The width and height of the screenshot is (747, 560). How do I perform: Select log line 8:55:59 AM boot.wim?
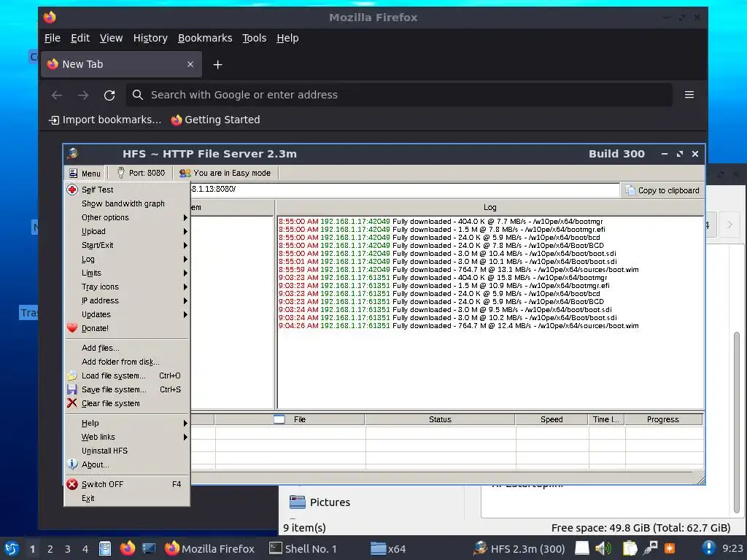(458, 270)
